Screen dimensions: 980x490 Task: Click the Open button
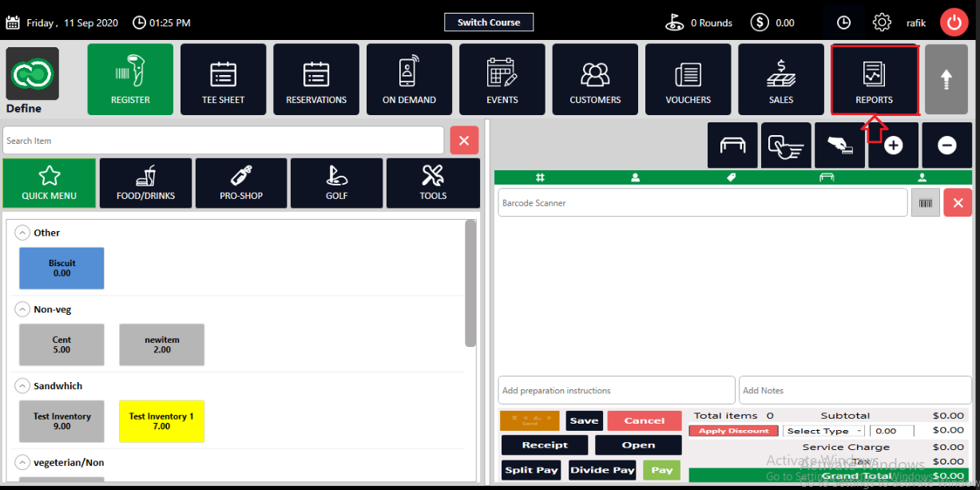pos(638,445)
